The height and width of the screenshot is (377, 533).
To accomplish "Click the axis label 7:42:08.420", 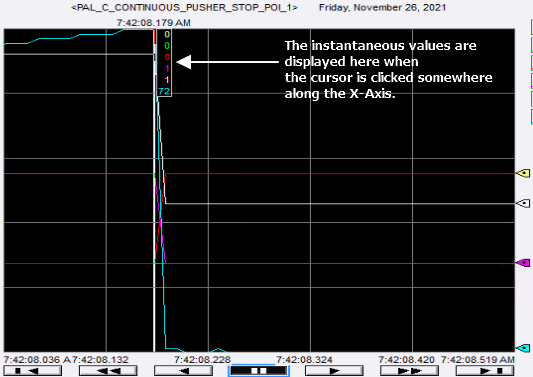I will (x=407, y=359).
